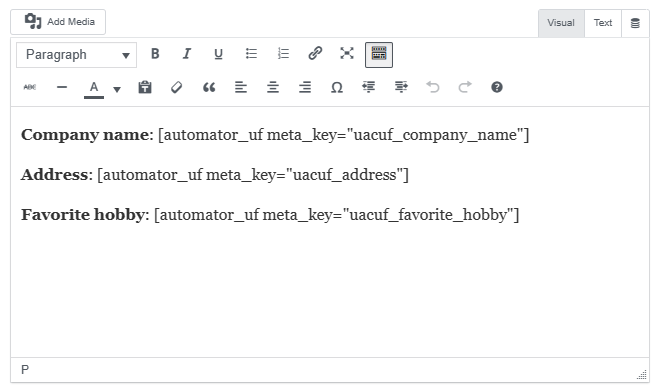Image resolution: width=655 pixels, height=387 pixels.
Task: Toggle underline formatting
Action: [218, 54]
